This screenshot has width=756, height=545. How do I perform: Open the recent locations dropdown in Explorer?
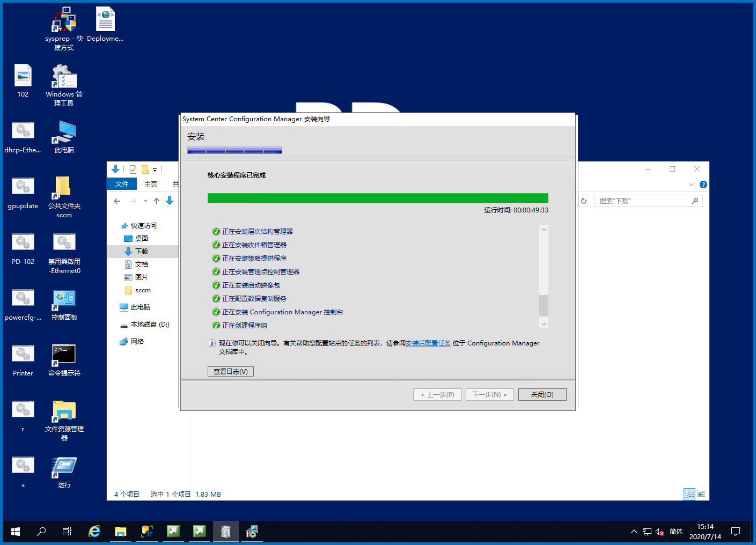tap(145, 201)
